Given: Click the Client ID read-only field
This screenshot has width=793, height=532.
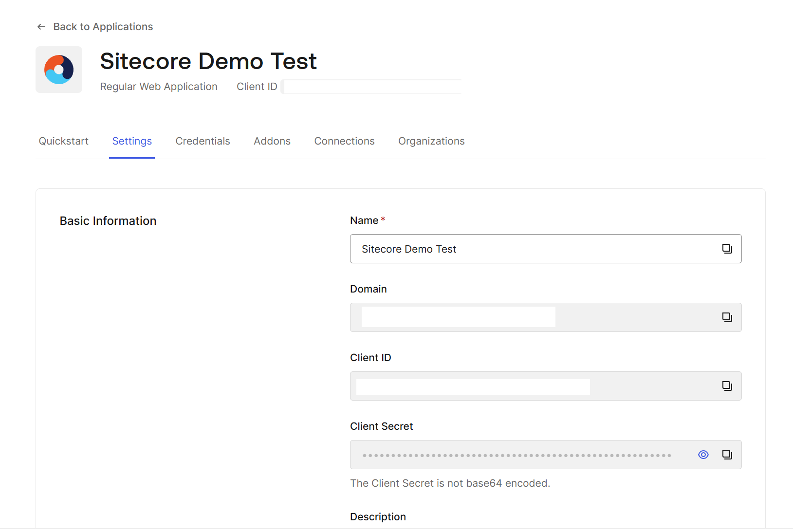Looking at the screenshot, I should pos(546,386).
